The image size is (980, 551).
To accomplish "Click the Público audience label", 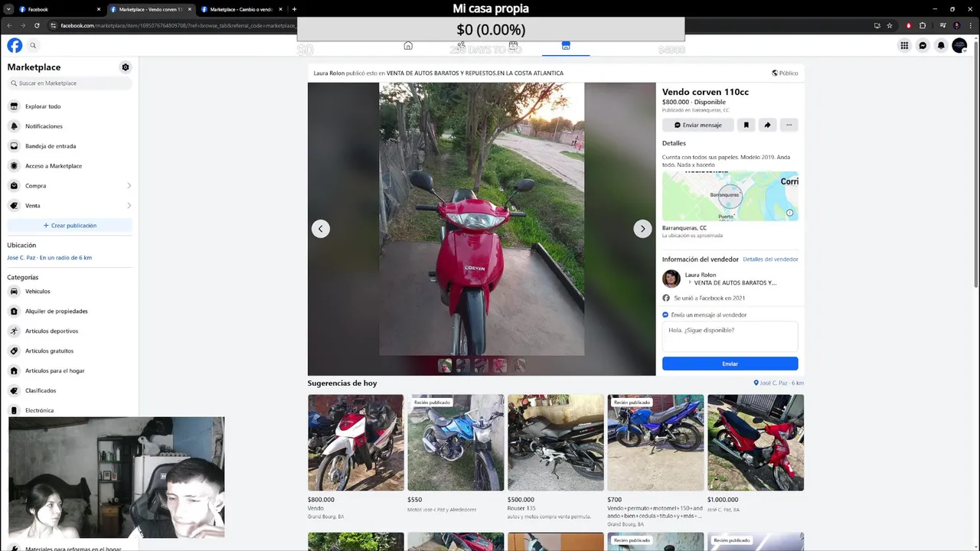I will click(785, 73).
